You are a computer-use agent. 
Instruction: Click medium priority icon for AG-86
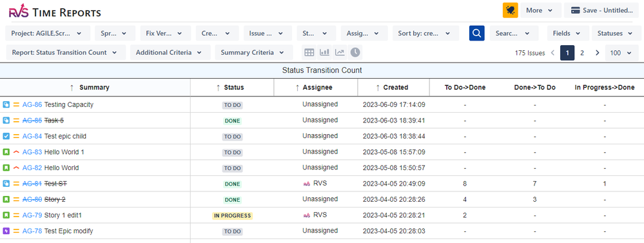point(16,104)
